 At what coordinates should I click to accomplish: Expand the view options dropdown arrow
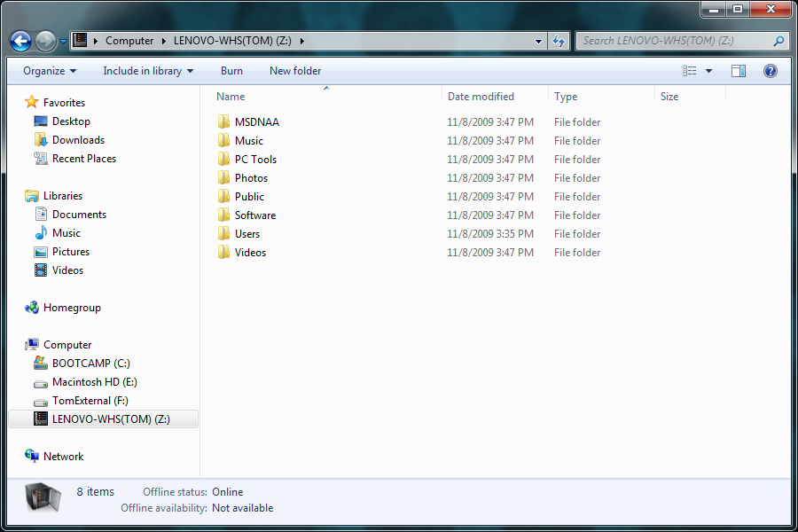coord(708,71)
